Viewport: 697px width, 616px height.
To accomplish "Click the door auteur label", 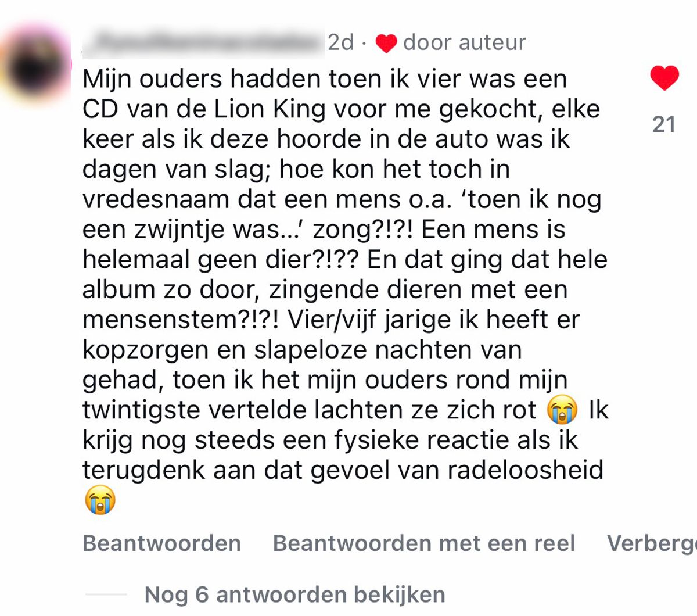I will [465, 42].
